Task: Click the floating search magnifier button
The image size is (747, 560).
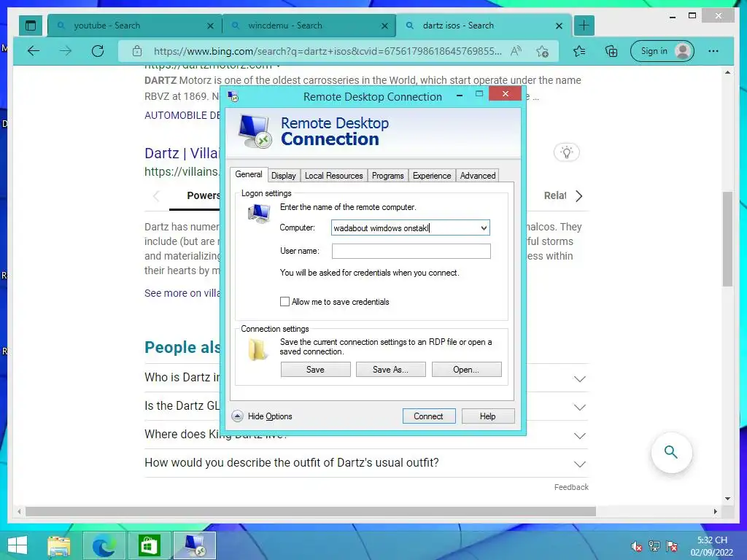Action: (x=671, y=452)
